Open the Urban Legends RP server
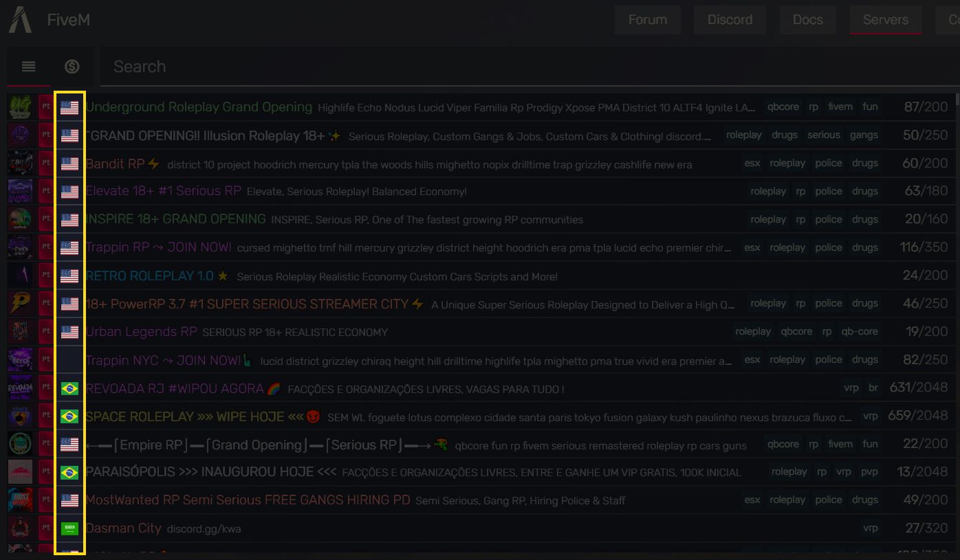960x560 pixels. (x=141, y=332)
